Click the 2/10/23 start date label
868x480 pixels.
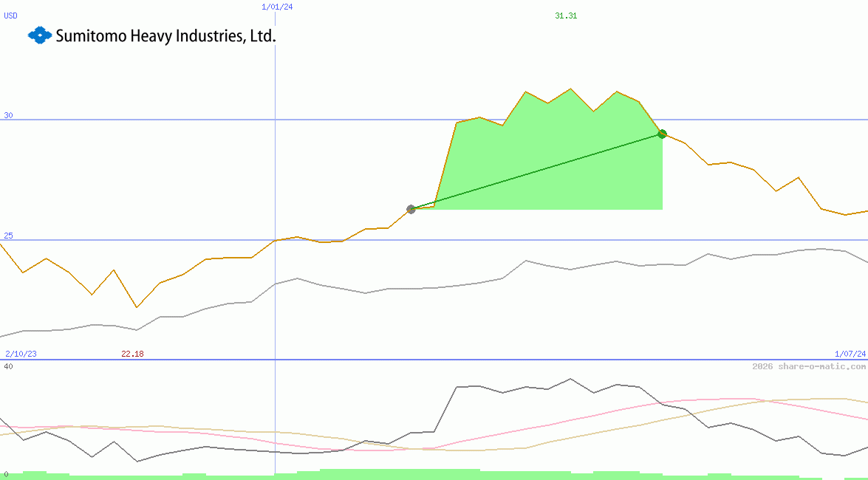pos(21,354)
